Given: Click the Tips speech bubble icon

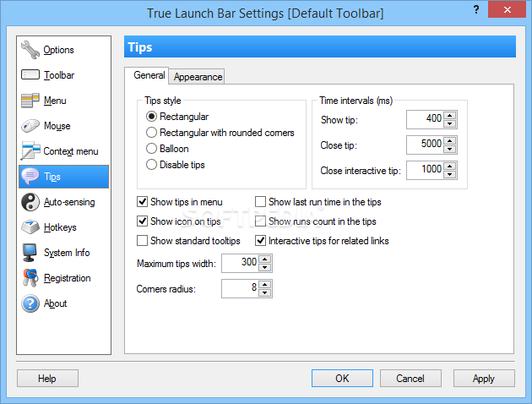Looking at the screenshot, I should pos(30,177).
